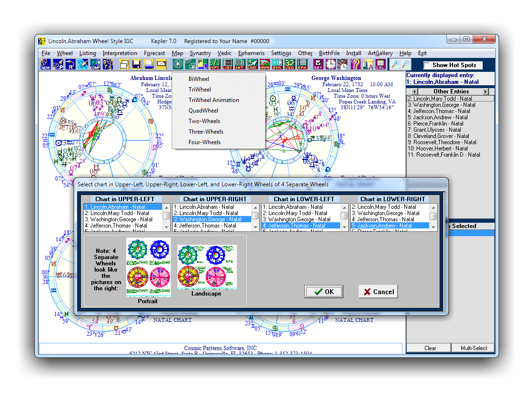Click the relocation map arrow toolbar icon
This screenshot has height=410, width=532.
coord(83,64)
